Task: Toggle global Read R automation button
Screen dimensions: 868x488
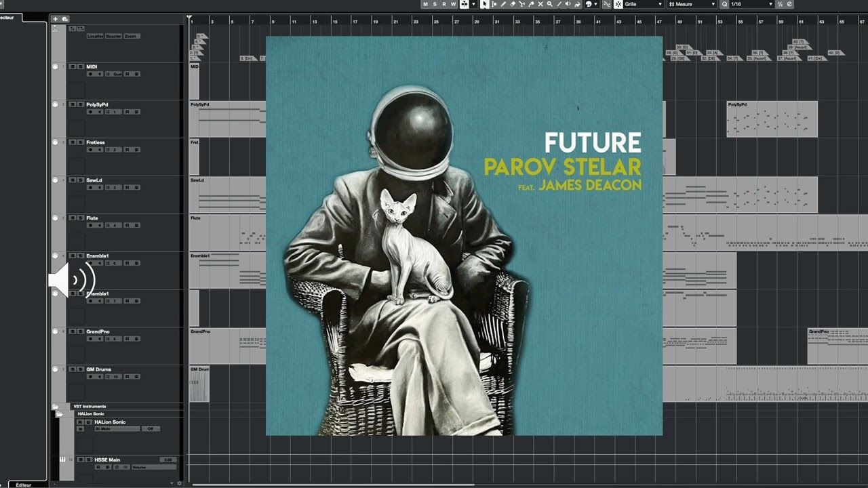Action: [x=444, y=4]
